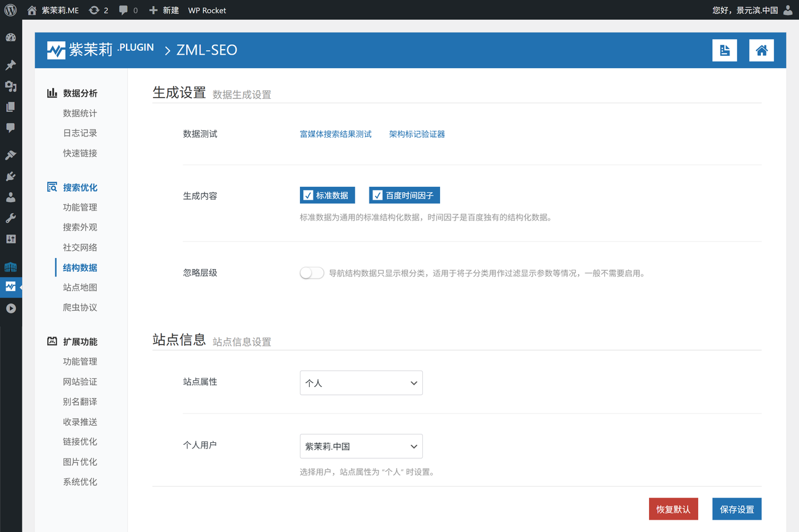Open the blue gate-shaped plugin icon
This screenshot has width=799, height=532.
pyautogui.click(x=10, y=267)
